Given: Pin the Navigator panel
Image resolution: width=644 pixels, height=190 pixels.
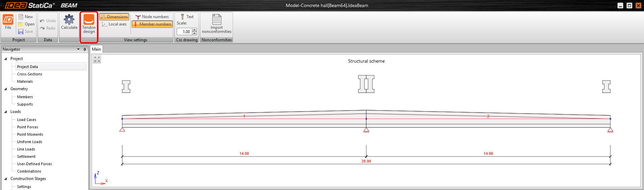Looking at the screenshot, I should point(85,49).
